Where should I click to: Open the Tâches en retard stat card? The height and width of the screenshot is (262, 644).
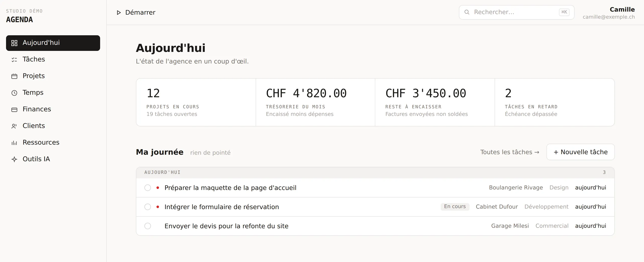[554, 102]
